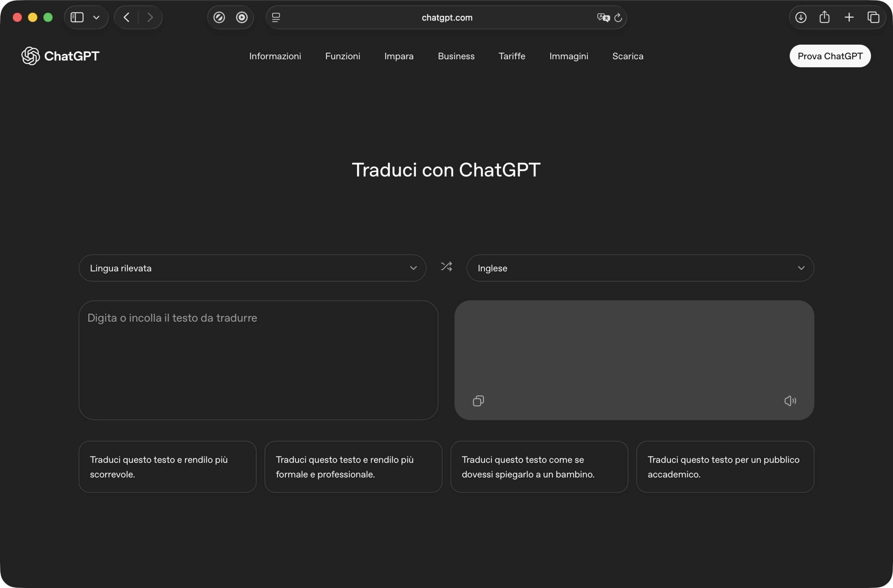Show tab overview icon
The height and width of the screenshot is (588, 893).
[873, 17]
